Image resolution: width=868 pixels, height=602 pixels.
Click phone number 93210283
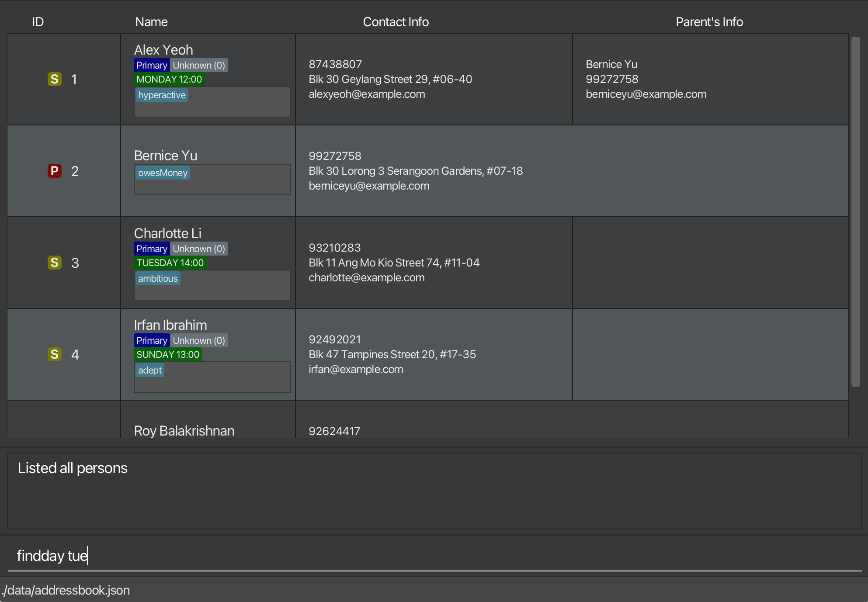(x=335, y=248)
